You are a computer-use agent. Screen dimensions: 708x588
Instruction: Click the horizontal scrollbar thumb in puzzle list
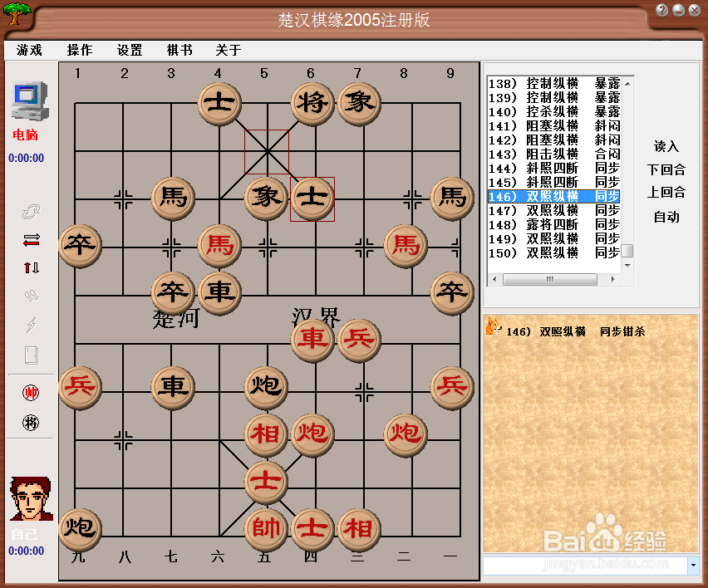(x=550, y=279)
